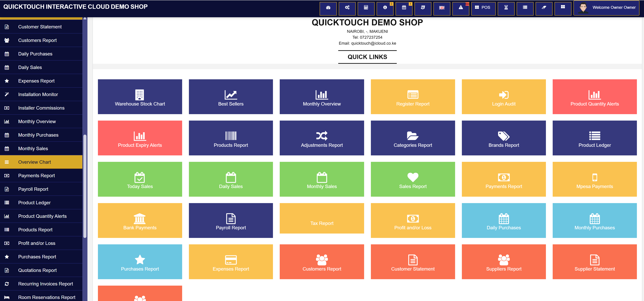The width and height of the screenshot is (644, 301).
Task: Click the sidebar scrollbar thumb
Action: (85, 186)
